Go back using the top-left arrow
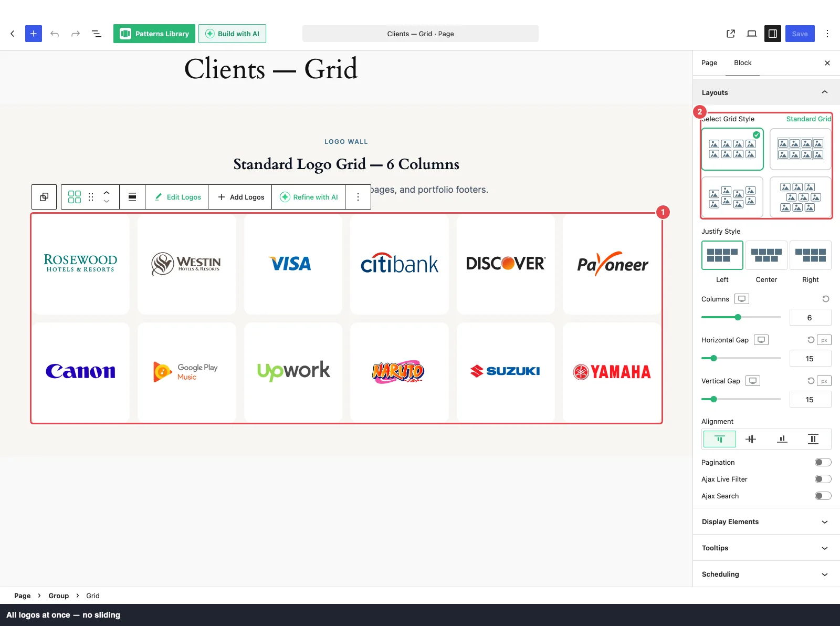This screenshot has height=626, width=840. coord(13,34)
